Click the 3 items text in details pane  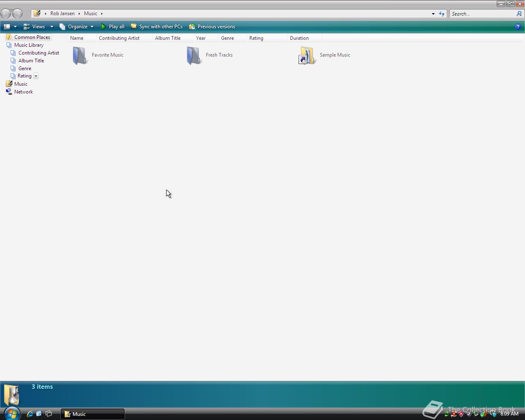coord(42,387)
